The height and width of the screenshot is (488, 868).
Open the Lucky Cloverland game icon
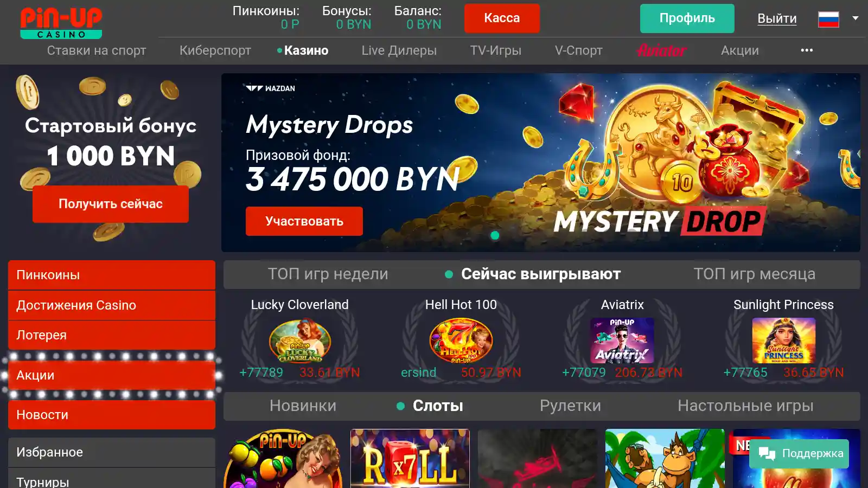pos(300,341)
